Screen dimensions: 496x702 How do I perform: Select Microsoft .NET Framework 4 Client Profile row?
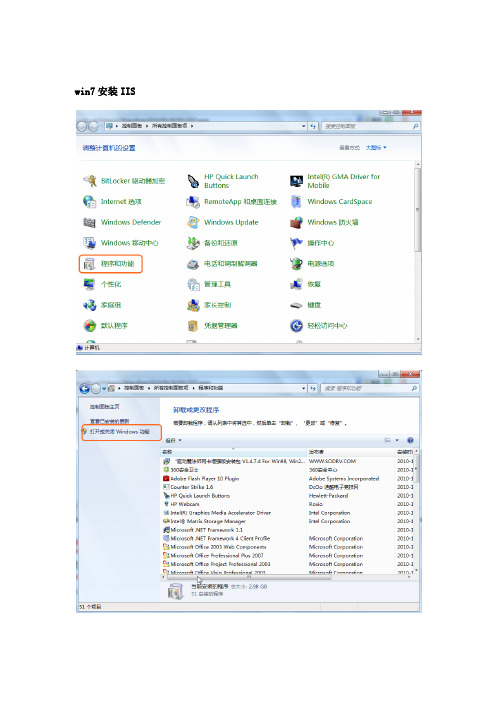[287, 538]
